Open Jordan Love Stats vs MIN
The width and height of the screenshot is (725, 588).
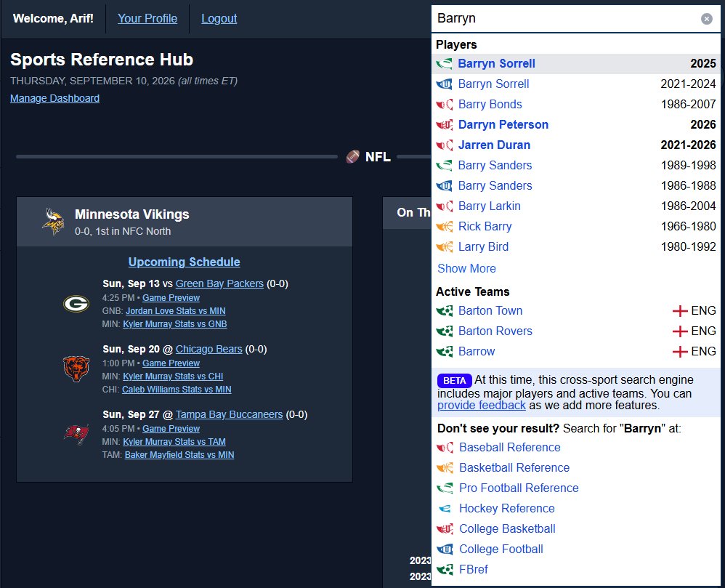(x=176, y=311)
